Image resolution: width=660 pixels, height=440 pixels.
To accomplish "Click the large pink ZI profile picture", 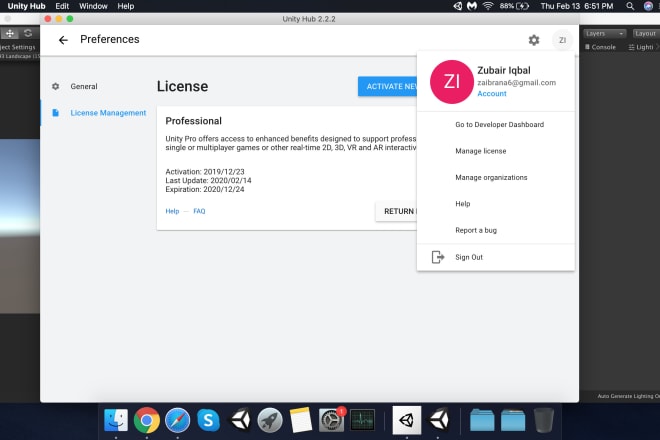I will [452, 82].
